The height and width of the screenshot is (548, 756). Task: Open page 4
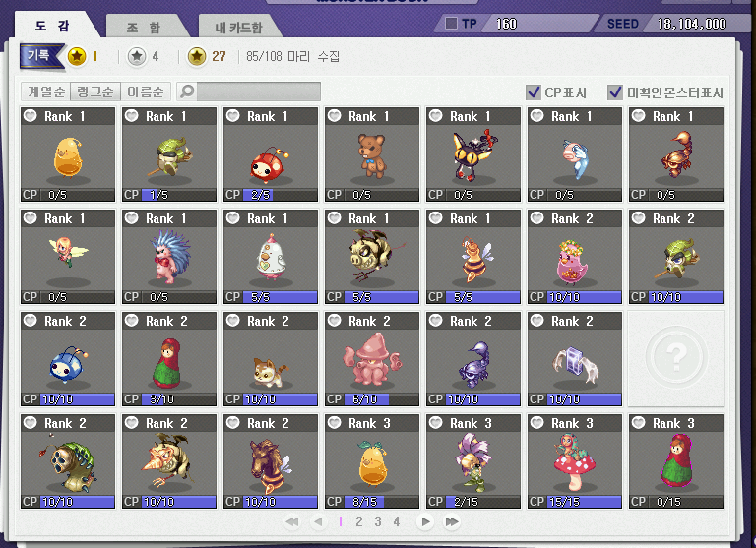(397, 521)
